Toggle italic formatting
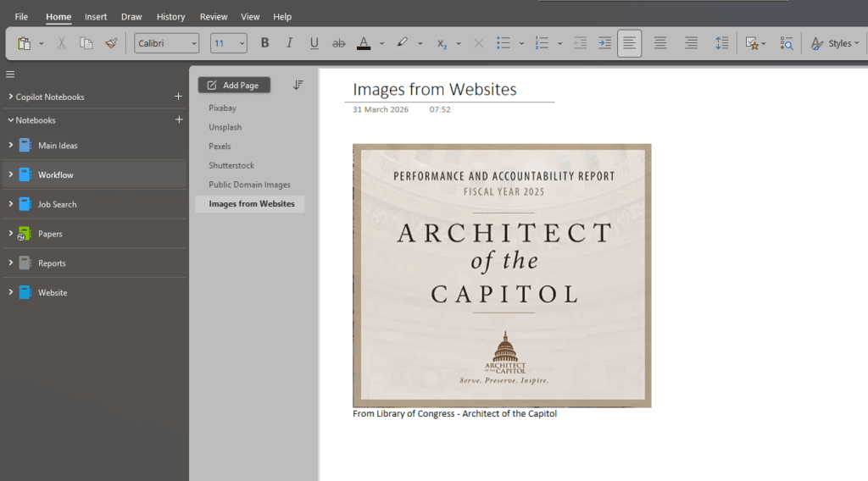Screen dimensions: 868x481 289,43
